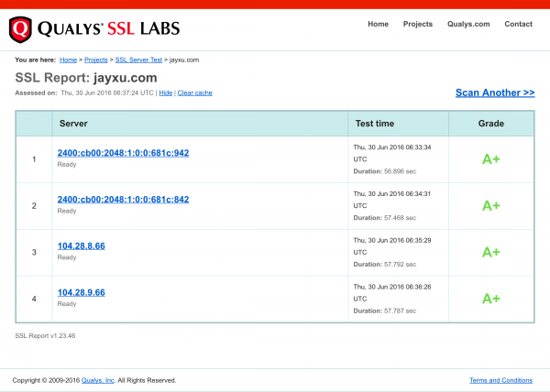
Task: Follow the Home breadcrumb link
Action: [x=68, y=60]
